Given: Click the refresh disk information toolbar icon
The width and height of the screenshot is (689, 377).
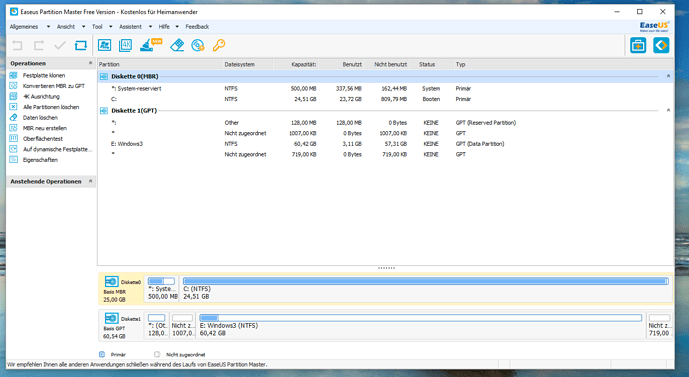Looking at the screenshot, I should click(80, 45).
